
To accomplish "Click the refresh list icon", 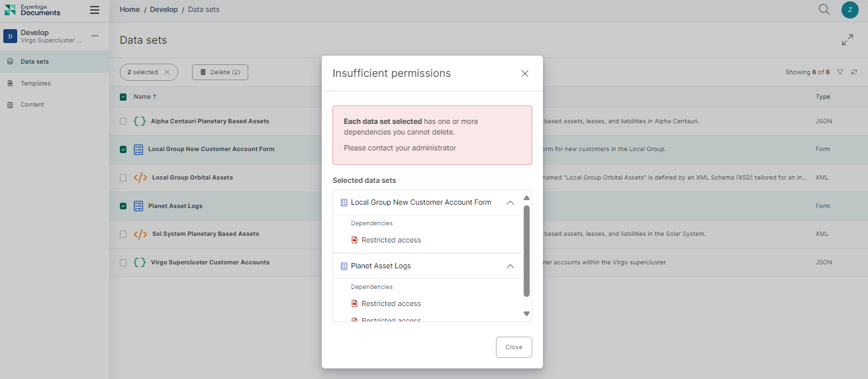I will tap(854, 72).
